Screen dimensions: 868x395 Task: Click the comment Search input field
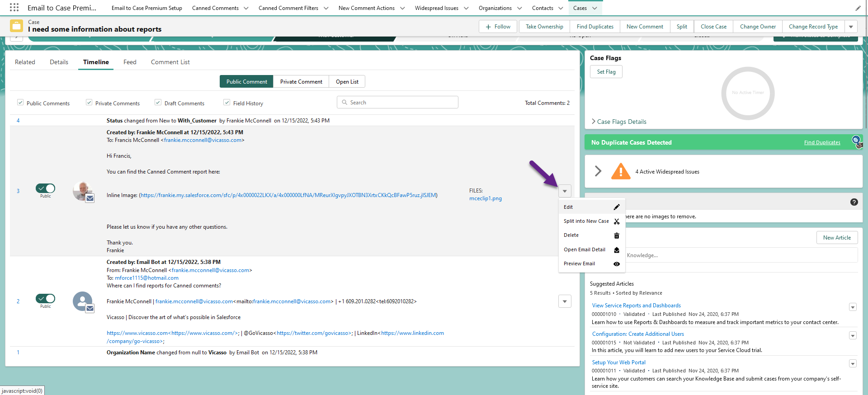coord(397,102)
